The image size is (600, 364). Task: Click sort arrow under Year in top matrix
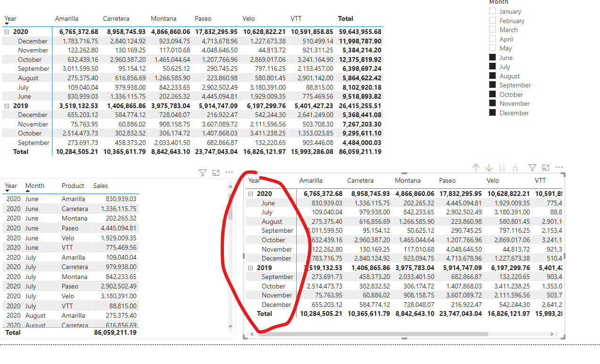pos(7,23)
